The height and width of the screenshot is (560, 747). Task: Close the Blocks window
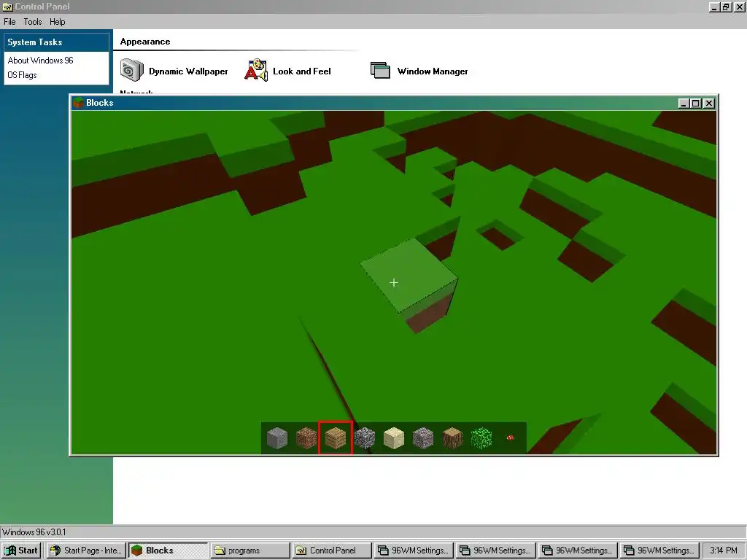click(709, 104)
